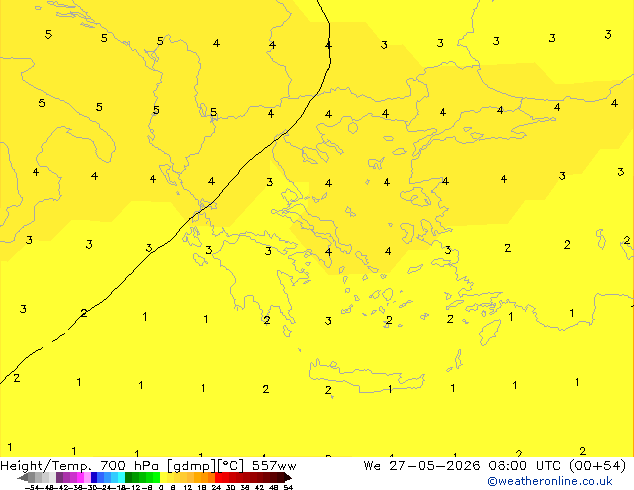Pick the bright red swatch in the legend
This screenshot has width=634, height=490.
click(218, 477)
